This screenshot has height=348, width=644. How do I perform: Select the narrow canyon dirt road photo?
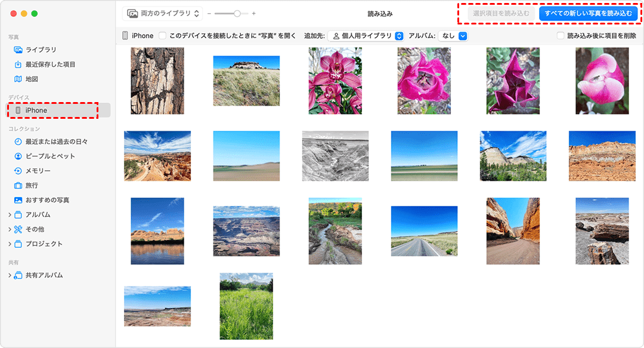[x=513, y=231]
